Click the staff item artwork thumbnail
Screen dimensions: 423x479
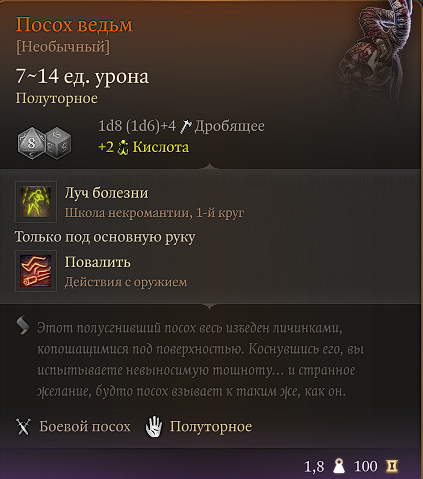(x=378, y=57)
